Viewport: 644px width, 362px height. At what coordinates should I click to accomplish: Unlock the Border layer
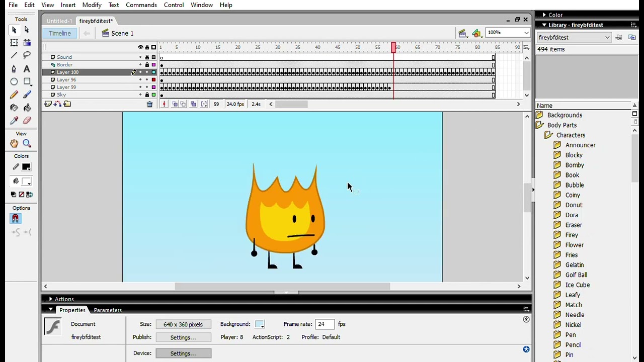click(x=147, y=65)
